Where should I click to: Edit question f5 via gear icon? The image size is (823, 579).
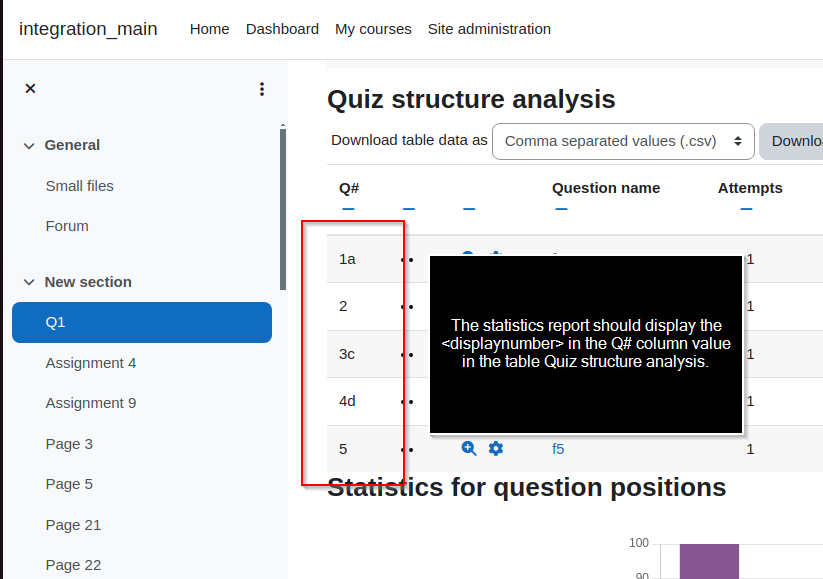(495, 448)
